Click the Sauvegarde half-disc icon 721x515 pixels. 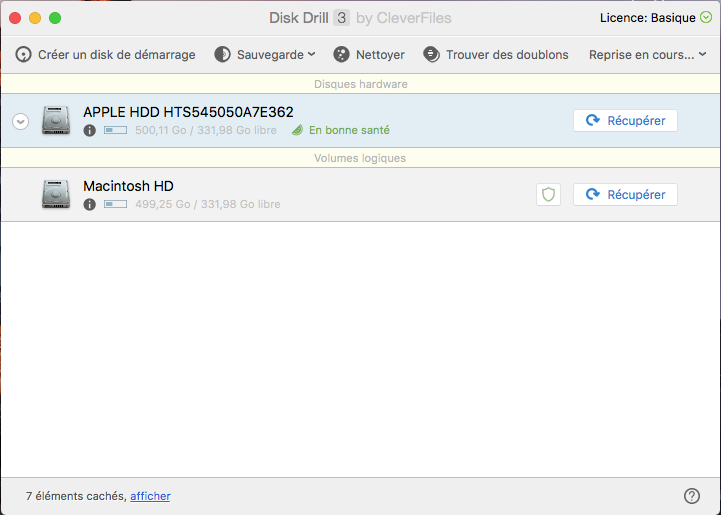click(223, 55)
